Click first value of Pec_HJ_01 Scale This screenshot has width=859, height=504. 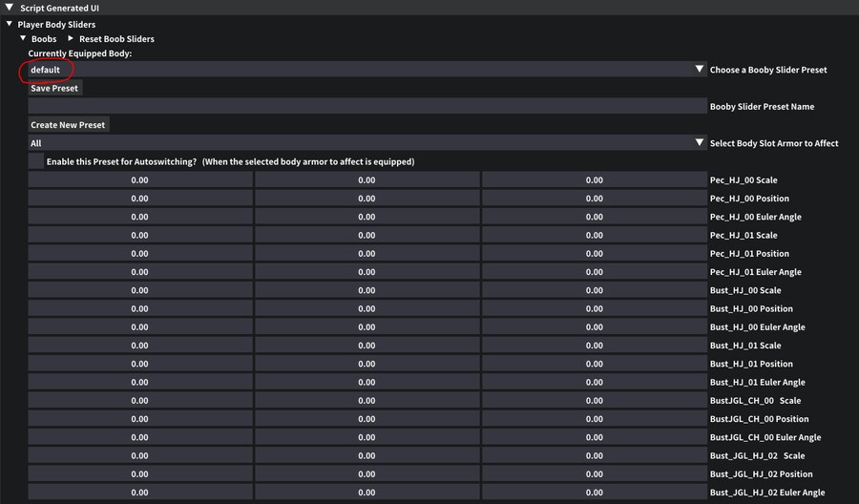click(x=140, y=235)
